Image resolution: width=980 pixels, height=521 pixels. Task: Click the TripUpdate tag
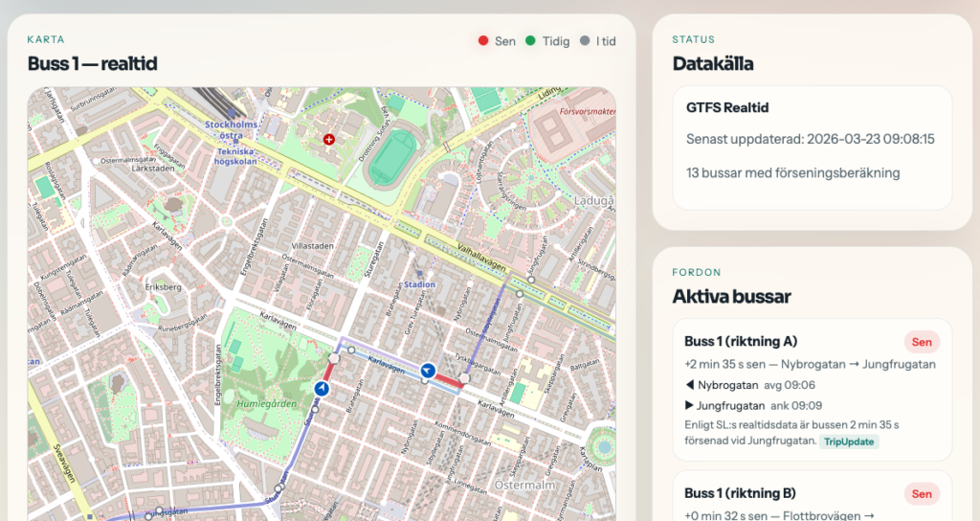point(851,442)
